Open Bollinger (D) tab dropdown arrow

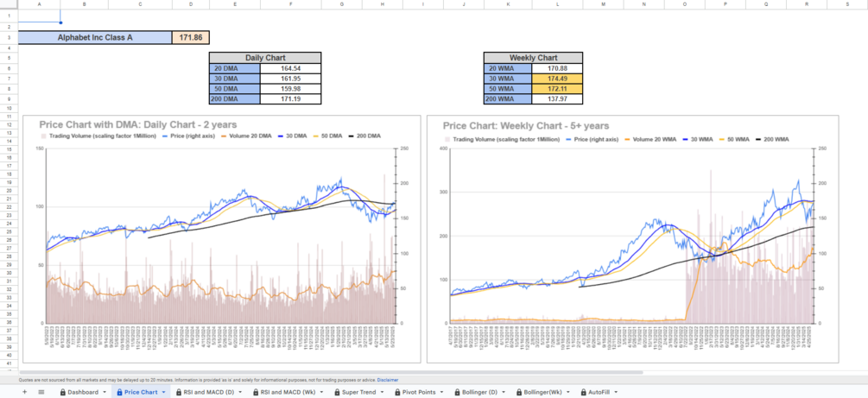click(502, 392)
